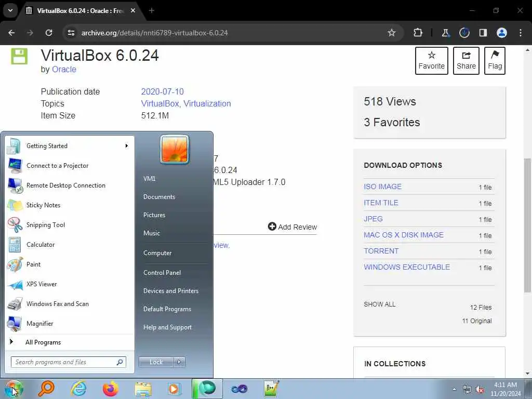
Task: Download the ISO IMAGE file
Action: coord(383,187)
